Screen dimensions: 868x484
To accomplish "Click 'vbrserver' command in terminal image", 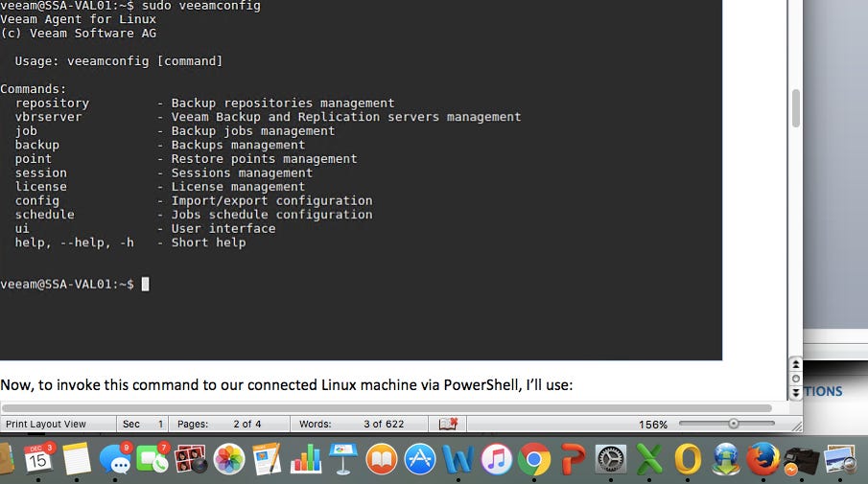I will coord(48,117).
